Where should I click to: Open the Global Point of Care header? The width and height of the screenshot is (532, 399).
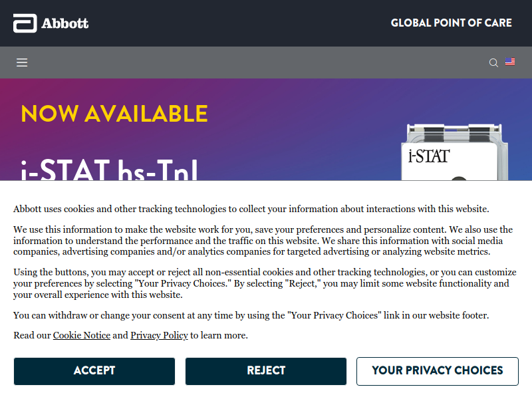pos(452,23)
